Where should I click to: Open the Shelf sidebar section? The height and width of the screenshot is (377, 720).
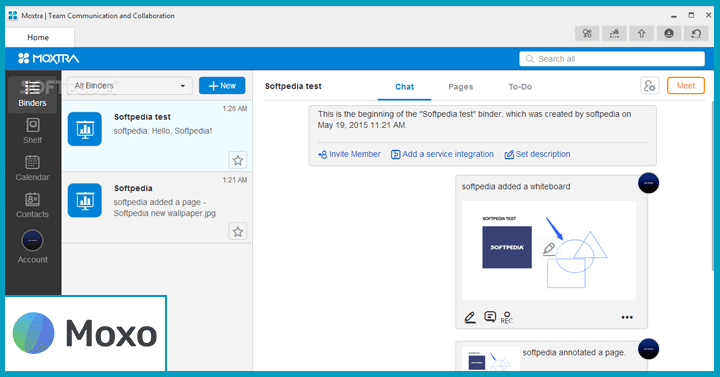32,131
